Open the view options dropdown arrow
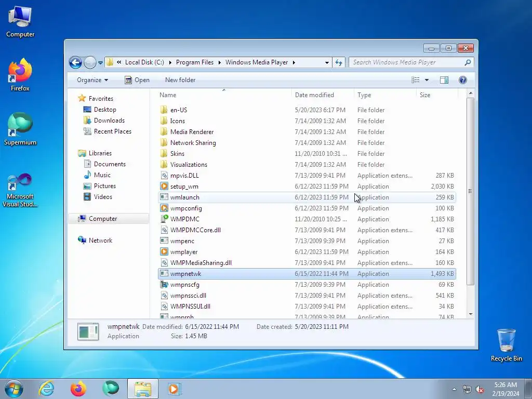Viewport: 532px width, 399px height. point(427,80)
